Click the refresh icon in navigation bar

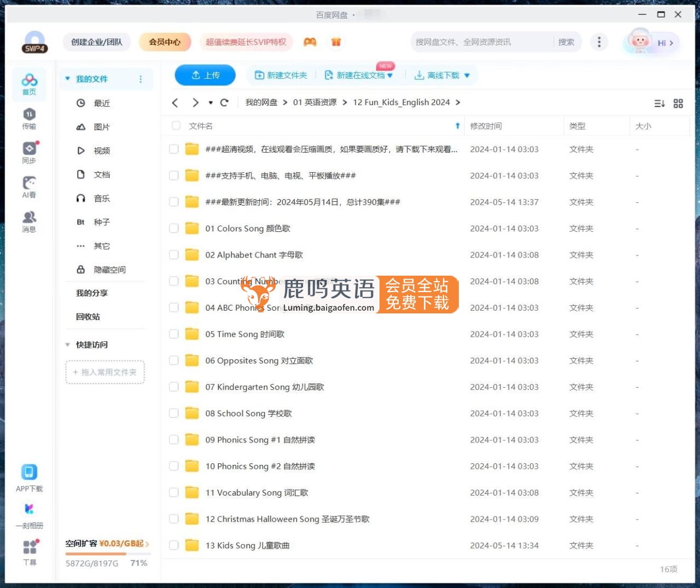point(224,103)
